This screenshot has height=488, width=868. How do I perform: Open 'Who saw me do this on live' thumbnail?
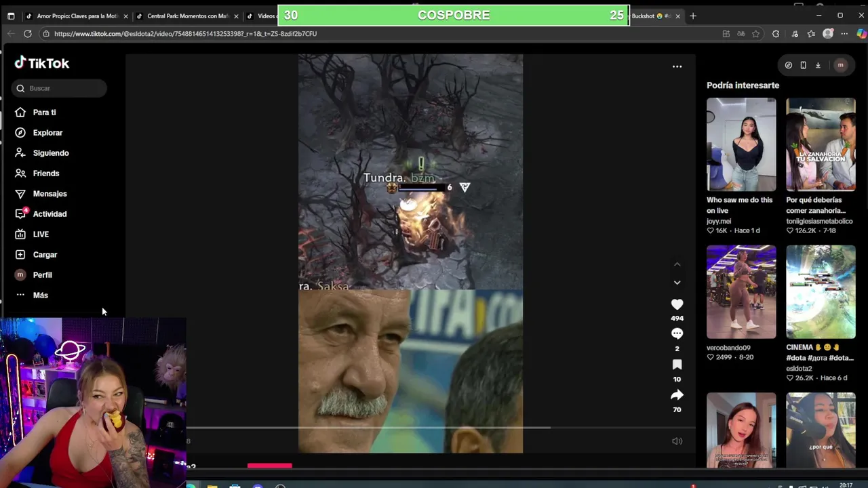741,144
